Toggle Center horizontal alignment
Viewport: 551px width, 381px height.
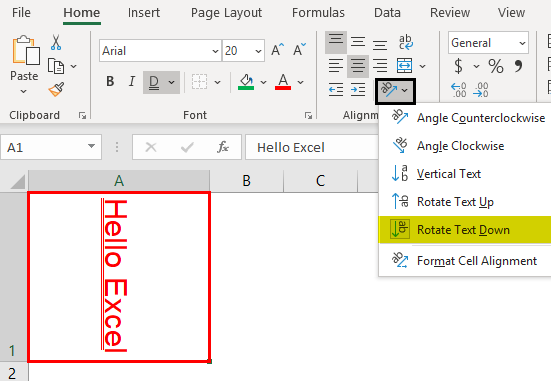coord(358,66)
